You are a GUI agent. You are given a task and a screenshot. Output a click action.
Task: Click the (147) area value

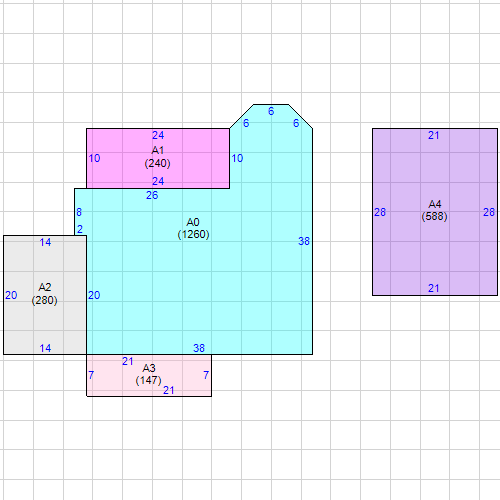[x=148, y=380]
